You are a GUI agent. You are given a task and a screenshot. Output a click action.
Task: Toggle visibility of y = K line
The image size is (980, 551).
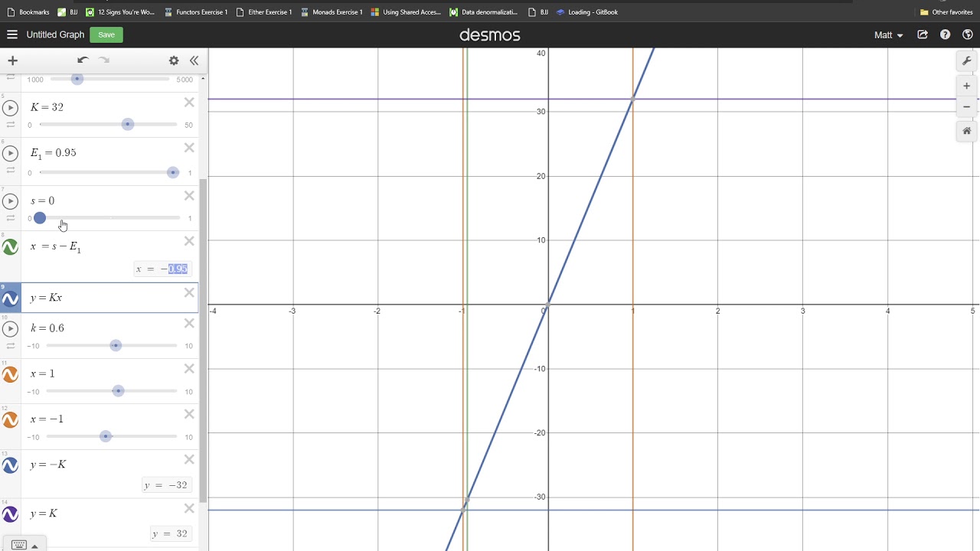[x=10, y=514]
